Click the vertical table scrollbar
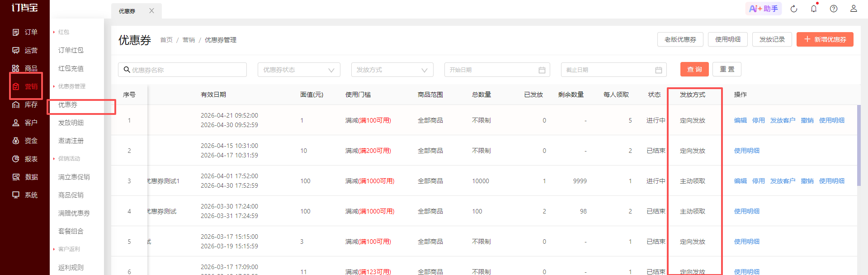This screenshot has width=868, height=275. click(x=859, y=145)
